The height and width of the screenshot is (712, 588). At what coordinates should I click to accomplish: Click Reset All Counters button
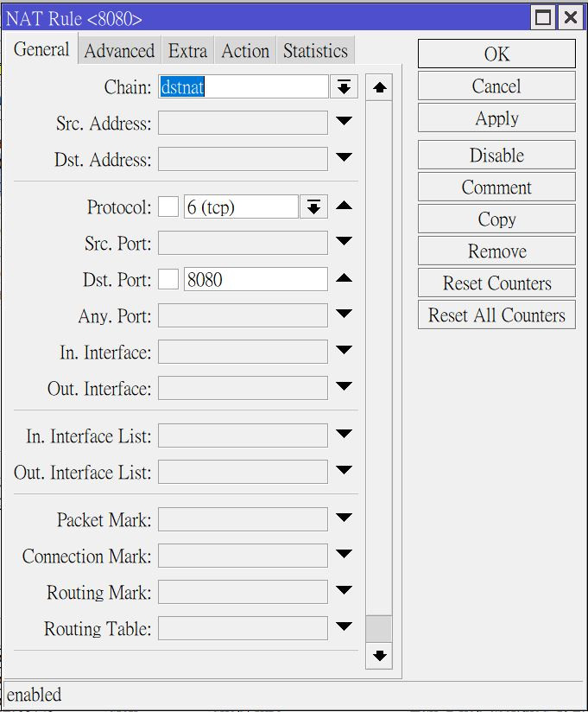496,315
